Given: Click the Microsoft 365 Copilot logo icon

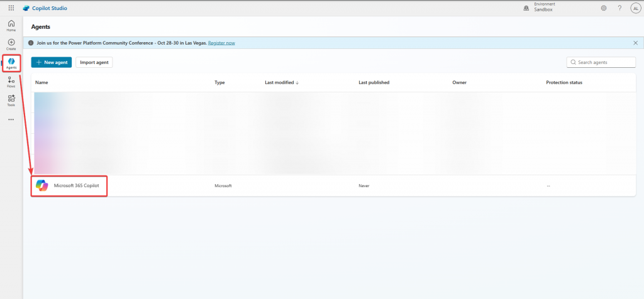Looking at the screenshot, I should coord(42,185).
